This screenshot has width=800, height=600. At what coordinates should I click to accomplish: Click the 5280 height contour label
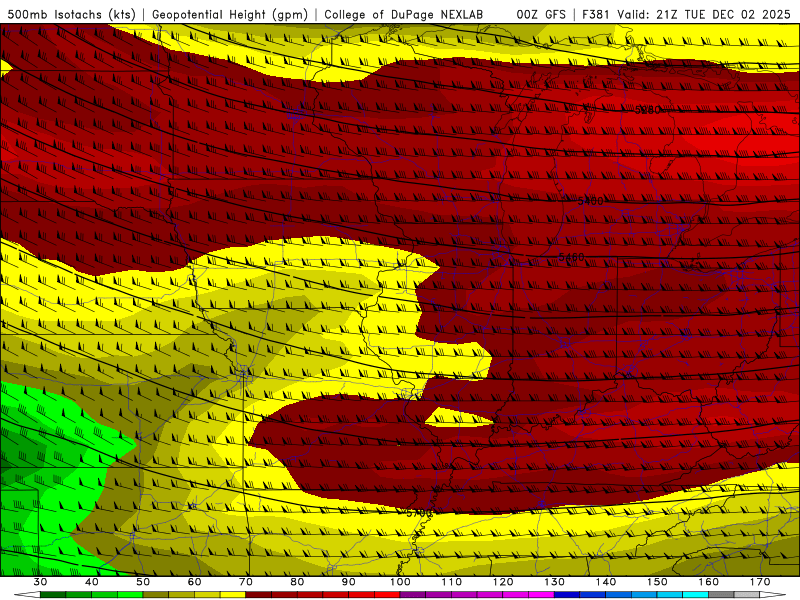point(647,110)
